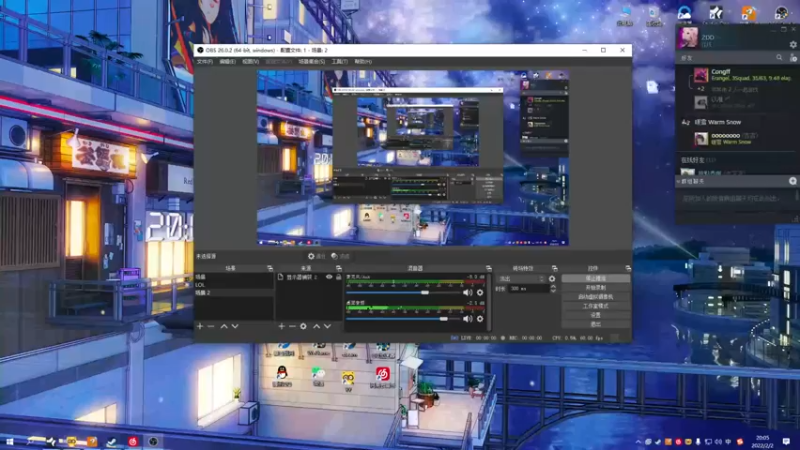Screen dimensions: 800x450
Task: Add a new scene with the plus icon
Action: tap(200, 326)
